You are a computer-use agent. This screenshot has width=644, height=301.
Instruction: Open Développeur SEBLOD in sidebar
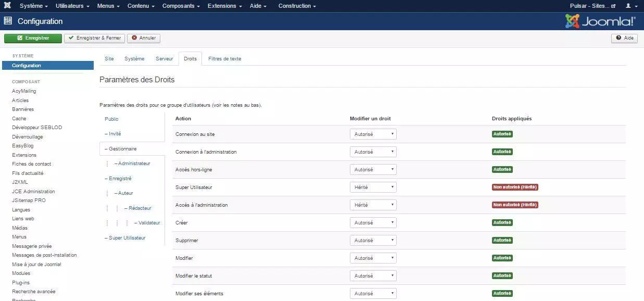click(37, 128)
